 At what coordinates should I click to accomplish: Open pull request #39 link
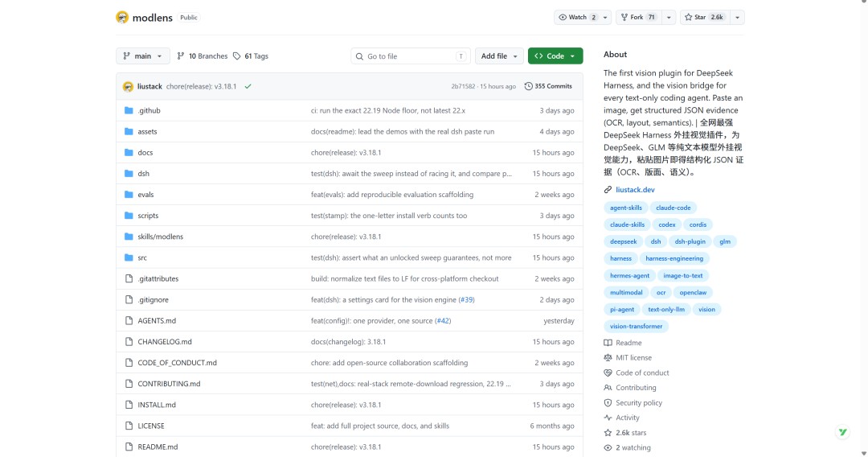point(466,299)
